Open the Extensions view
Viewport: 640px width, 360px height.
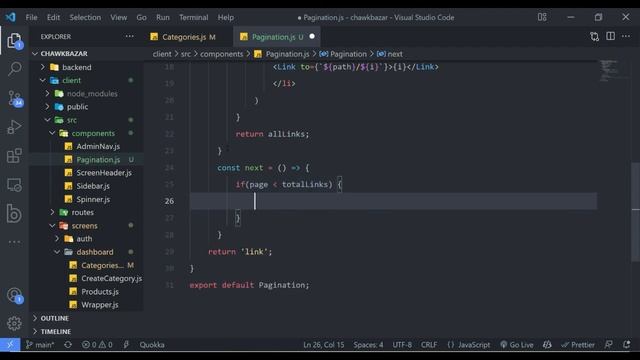coord(14,156)
